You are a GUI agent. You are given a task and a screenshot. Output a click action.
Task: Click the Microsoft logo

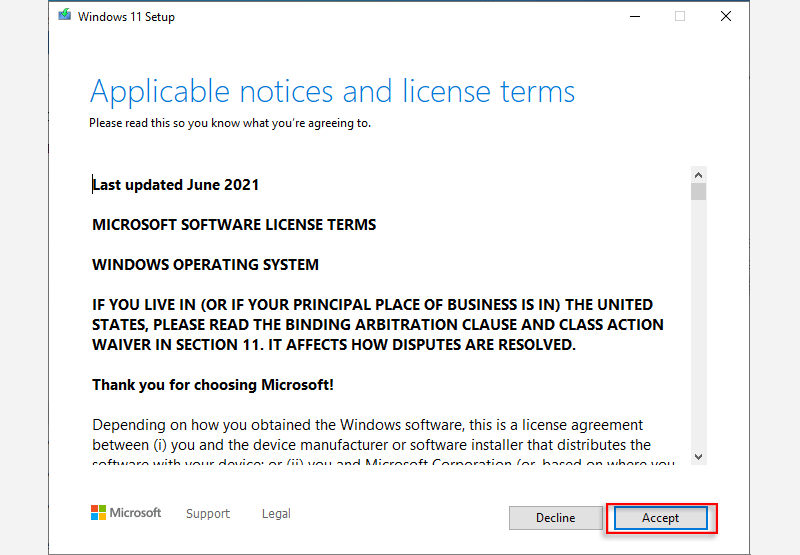tap(126, 513)
